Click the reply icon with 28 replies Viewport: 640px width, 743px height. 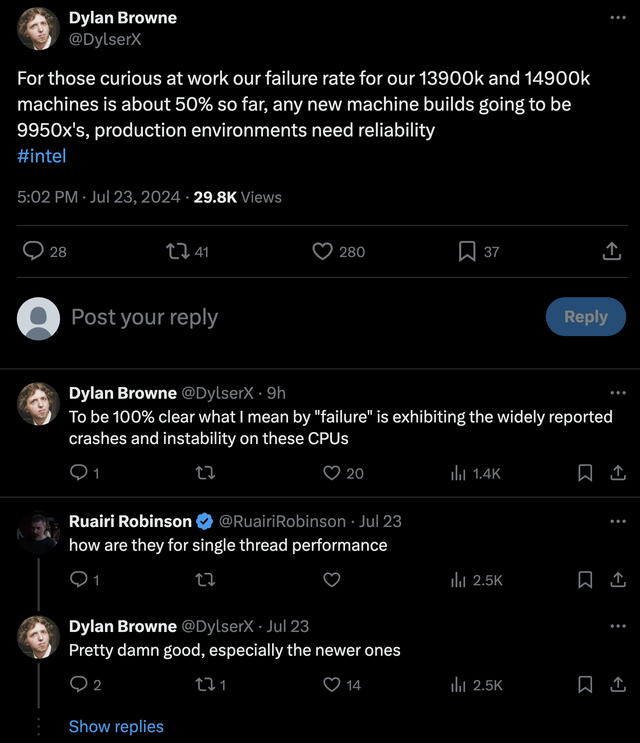34,252
